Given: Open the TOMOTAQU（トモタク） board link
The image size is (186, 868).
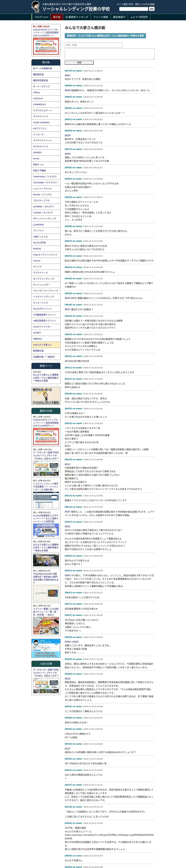Looking at the screenshot, I should click(x=46, y=176).
